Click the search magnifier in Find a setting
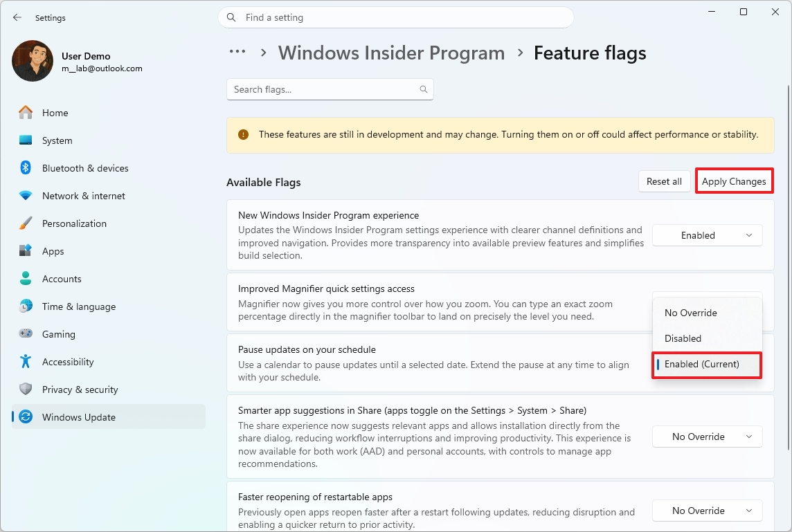This screenshot has width=792, height=532. [x=231, y=18]
